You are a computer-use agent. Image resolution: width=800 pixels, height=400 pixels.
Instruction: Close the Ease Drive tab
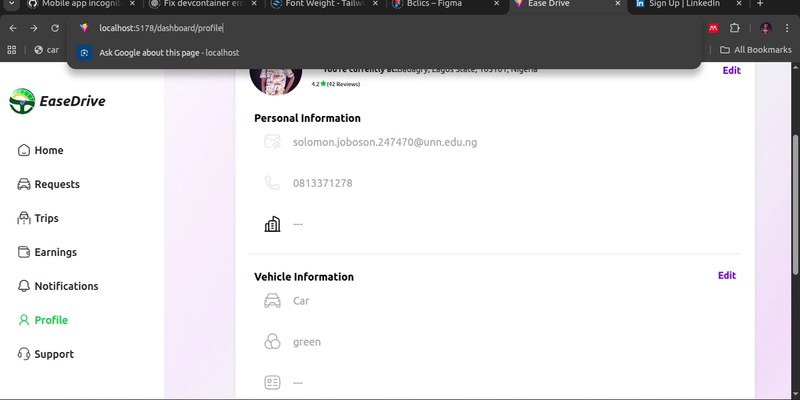pos(617,4)
